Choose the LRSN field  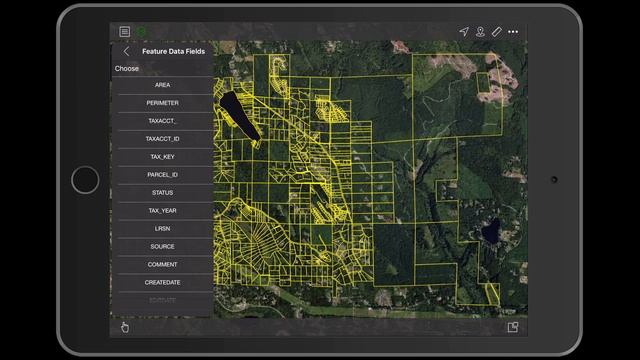pos(162,229)
